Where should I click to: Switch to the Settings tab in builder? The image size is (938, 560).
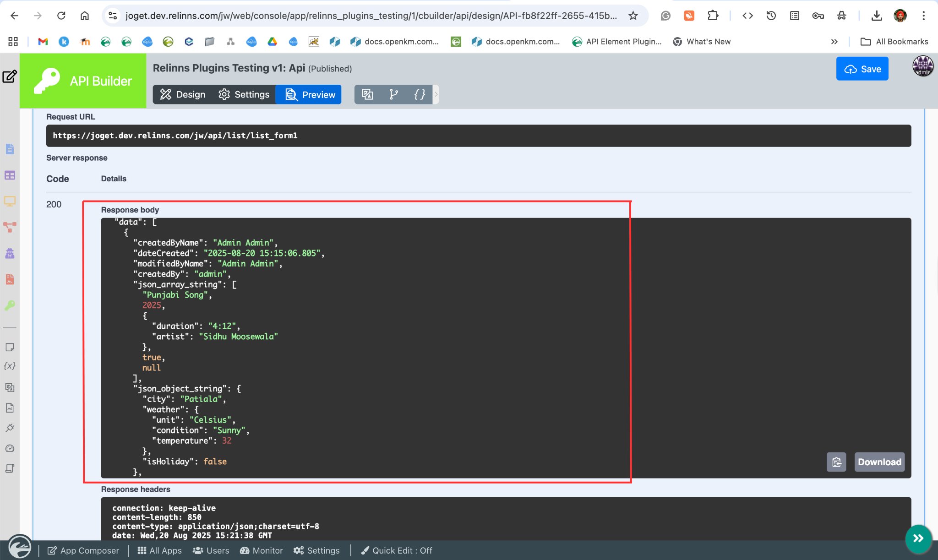click(244, 94)
